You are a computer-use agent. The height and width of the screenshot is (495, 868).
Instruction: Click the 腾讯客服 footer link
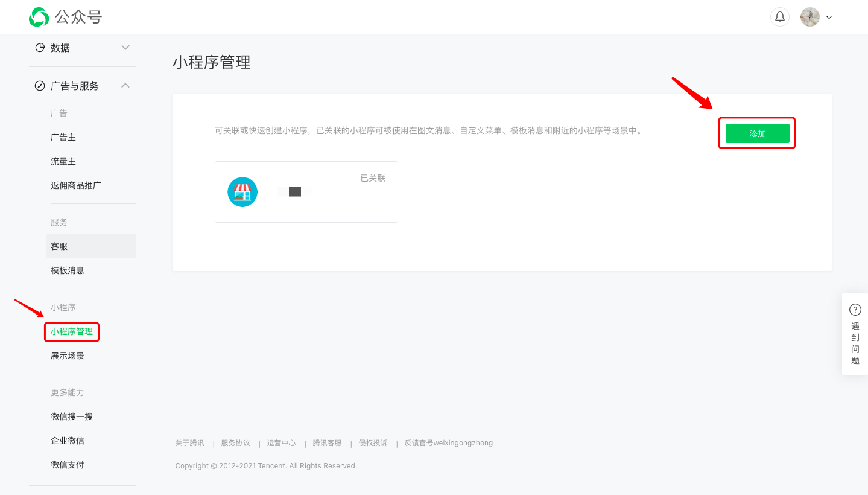327,442
